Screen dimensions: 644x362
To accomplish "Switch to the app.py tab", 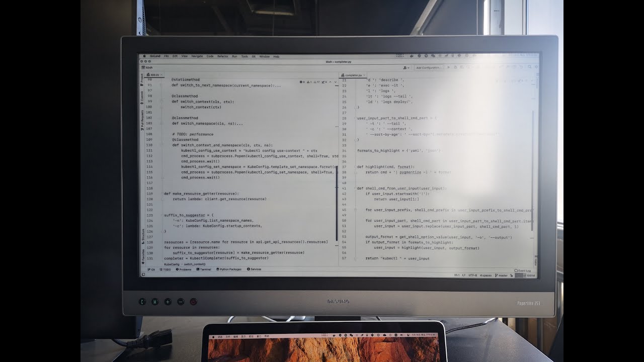I will [154, 75].
